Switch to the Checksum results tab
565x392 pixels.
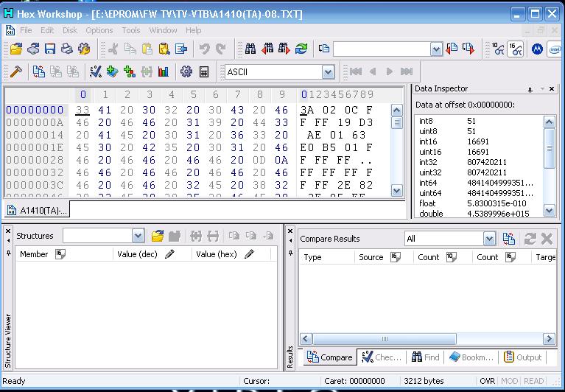click(x=382, y=357)
